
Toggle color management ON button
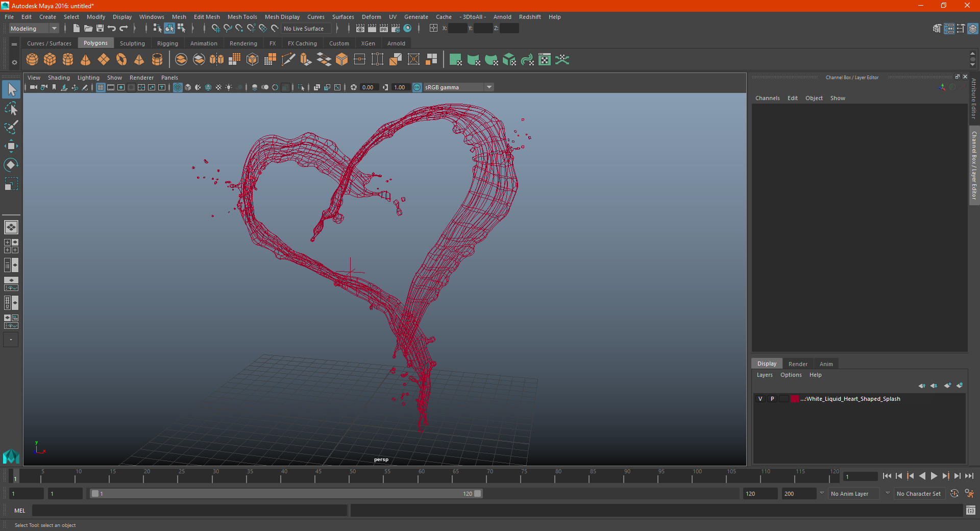[417, 87]
